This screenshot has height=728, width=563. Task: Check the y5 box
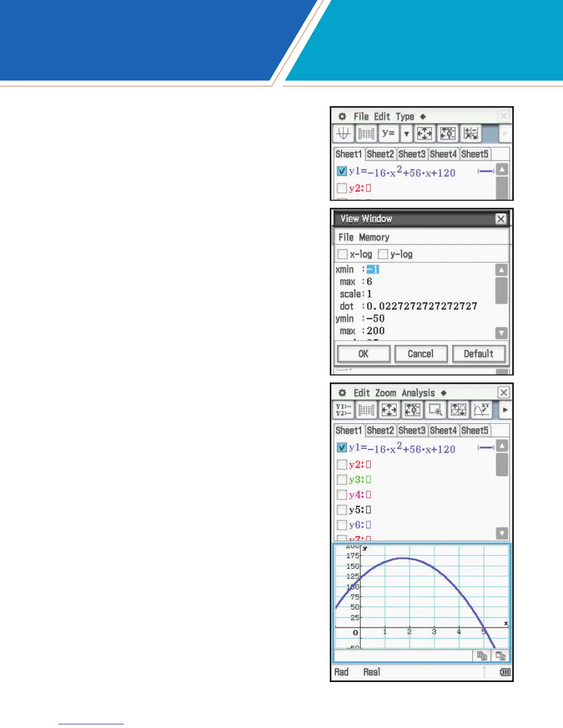pyautogui.click(x=341, y=510)
